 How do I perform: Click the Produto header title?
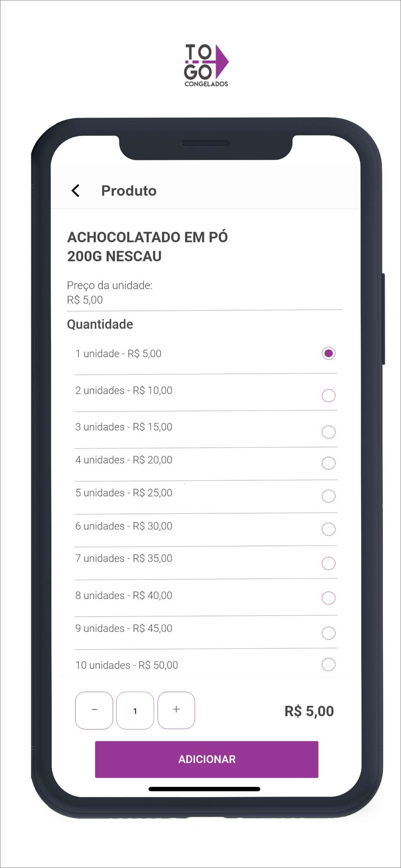click(129, 191)
